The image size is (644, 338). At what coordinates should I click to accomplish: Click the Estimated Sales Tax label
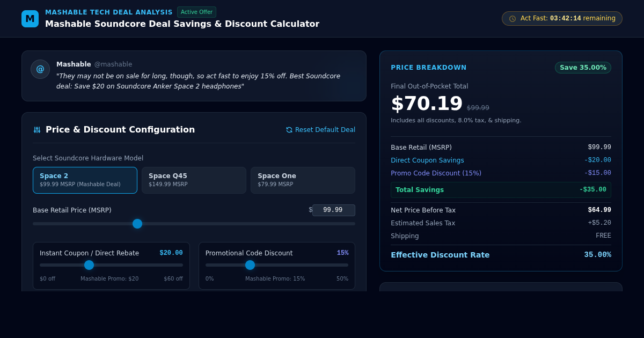[423, 223]
